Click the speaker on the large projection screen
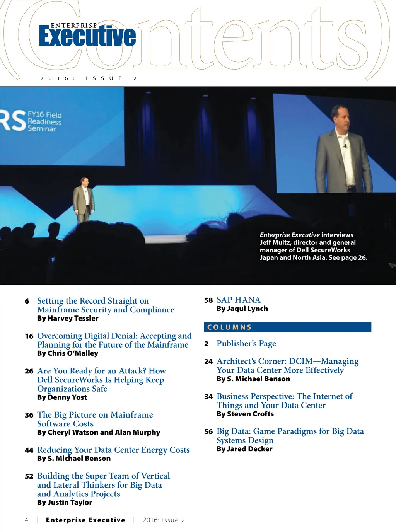 (x=341, y=151)
